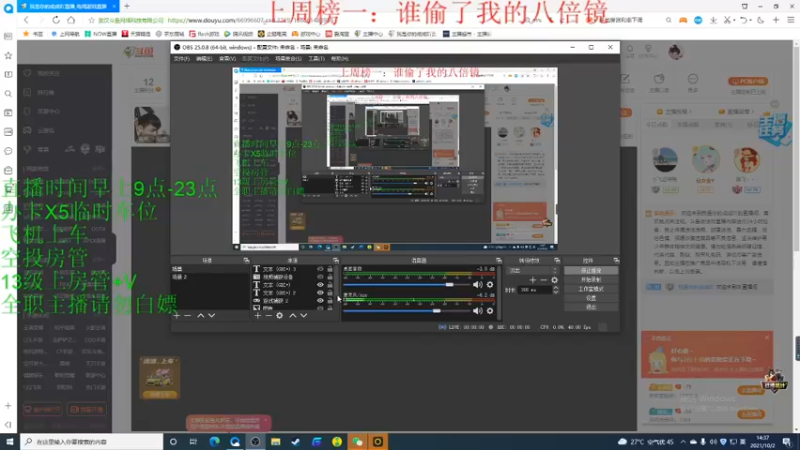Remove selected source with minus icon
Screen dimensions: 800x450
[x=268, y=316]
